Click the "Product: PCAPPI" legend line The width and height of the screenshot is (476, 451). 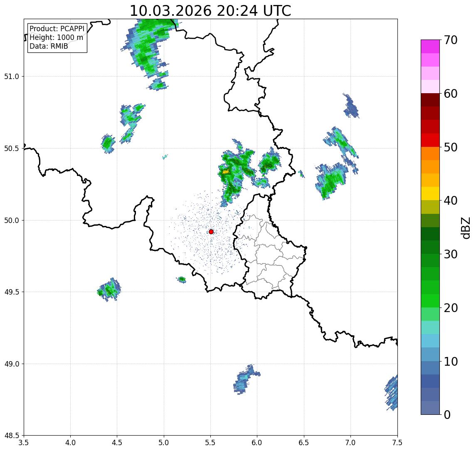pyautogui.click(x=57, y=29)
